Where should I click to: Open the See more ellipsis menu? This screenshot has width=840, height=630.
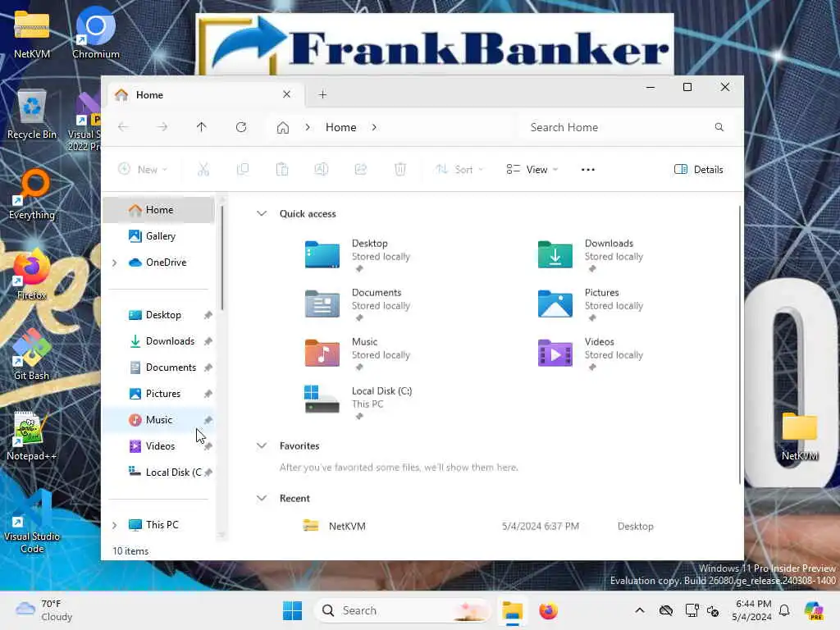tap(587, 169)
